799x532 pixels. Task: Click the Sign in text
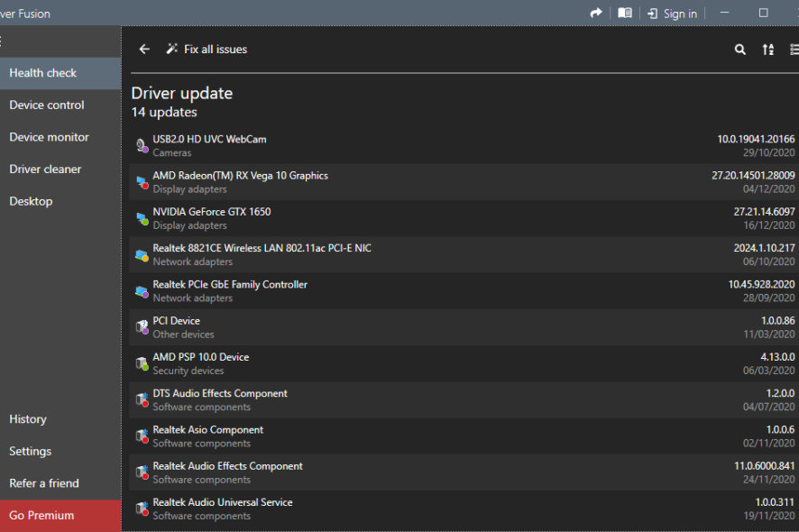click(x=680, y=14)
